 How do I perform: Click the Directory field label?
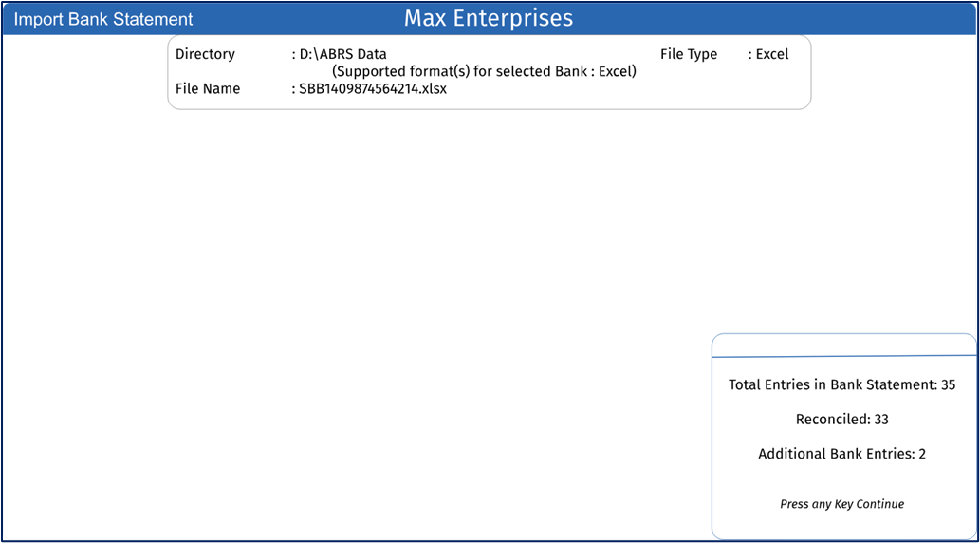[205, 54]
